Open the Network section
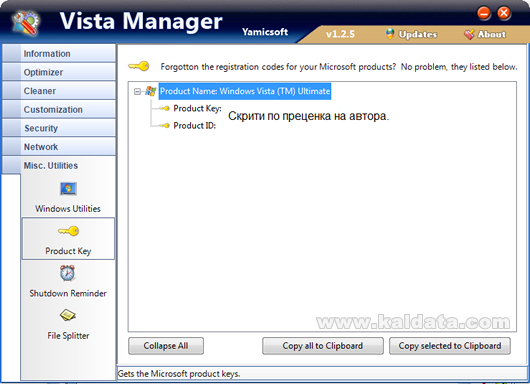530x384 pixels. pos(59,147)
